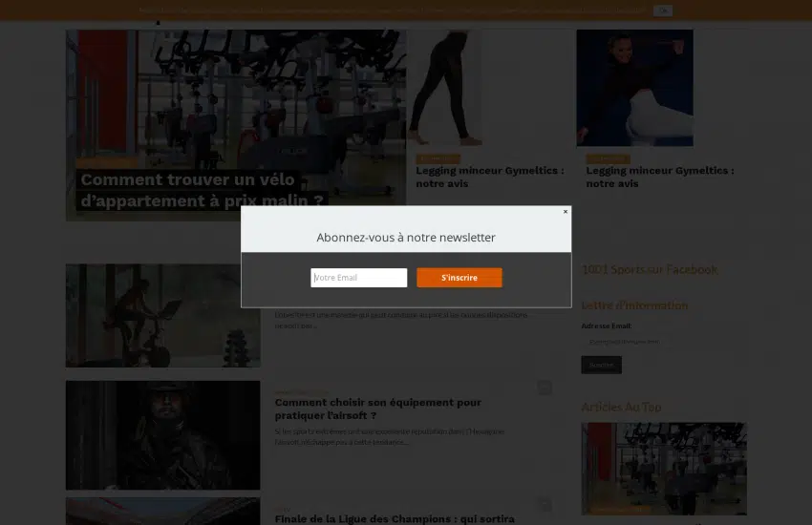Click the 1001 Sports sur Facebook heading
Screen dimensions: 812x525
(650, 269)
